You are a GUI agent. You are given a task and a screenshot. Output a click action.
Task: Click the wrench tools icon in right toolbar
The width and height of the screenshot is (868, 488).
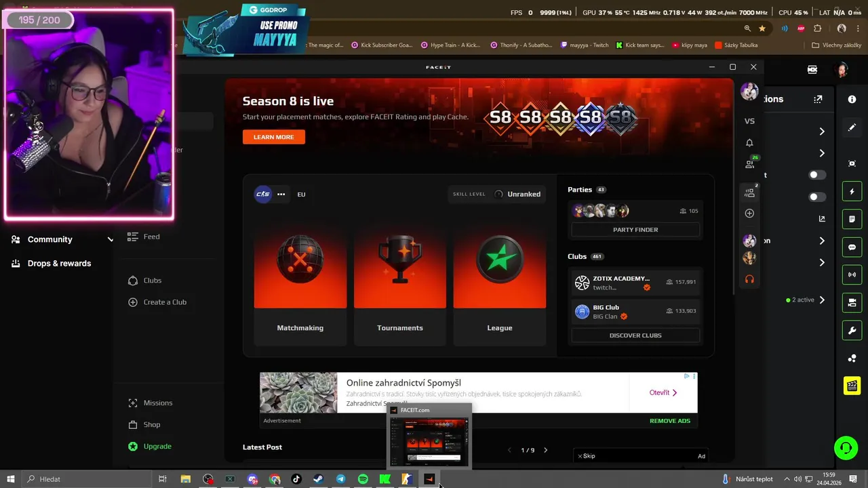pyautogui.click(x=852, y=331)
